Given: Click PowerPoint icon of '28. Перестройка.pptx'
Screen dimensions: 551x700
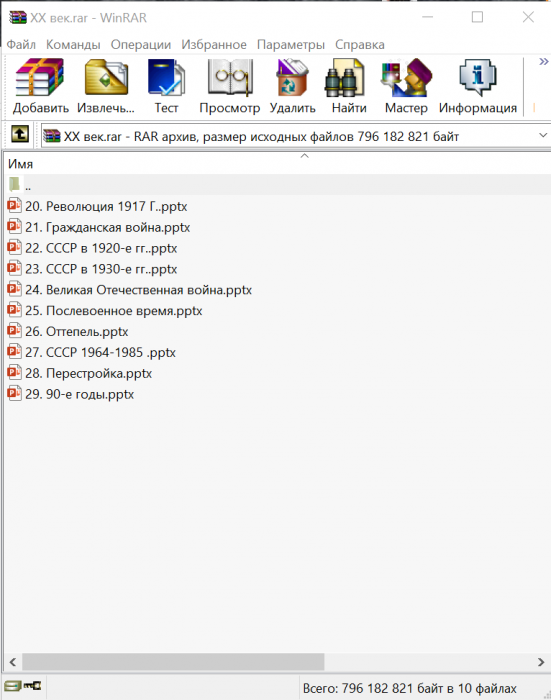Looking at the screenshot, I should [14, 372].
